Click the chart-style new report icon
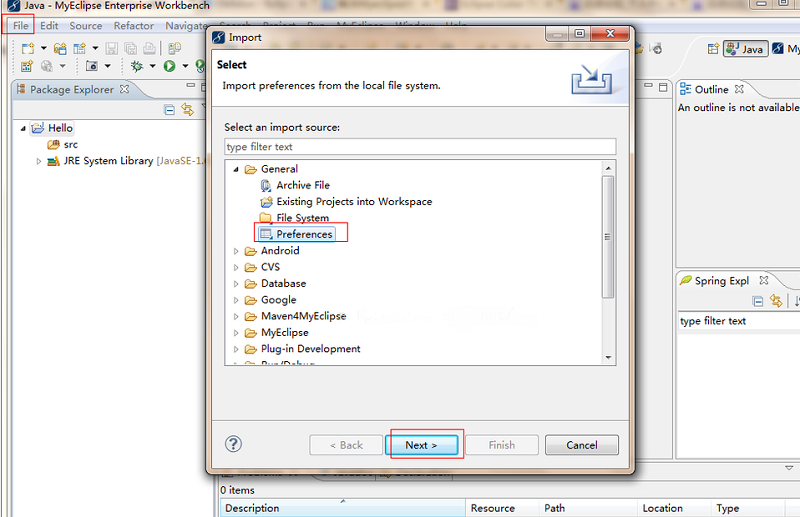Screen dimensions: 800x517 click(x=27, y=66)
